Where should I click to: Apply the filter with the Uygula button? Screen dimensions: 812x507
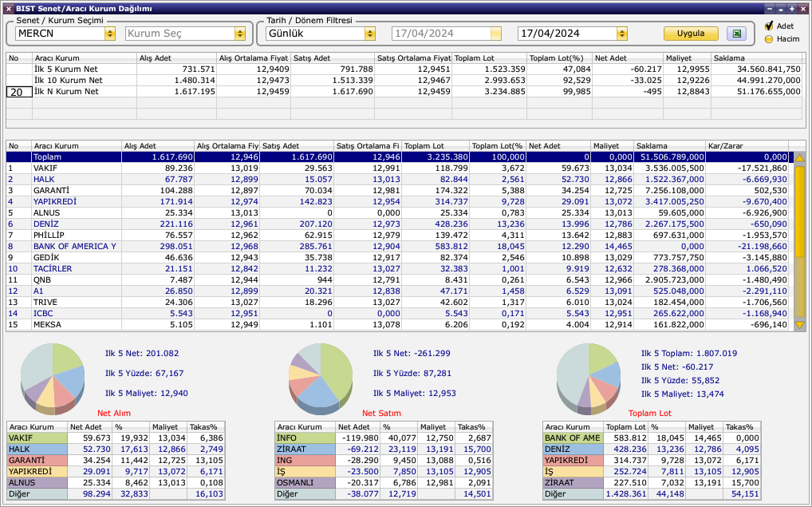(691, 34)
